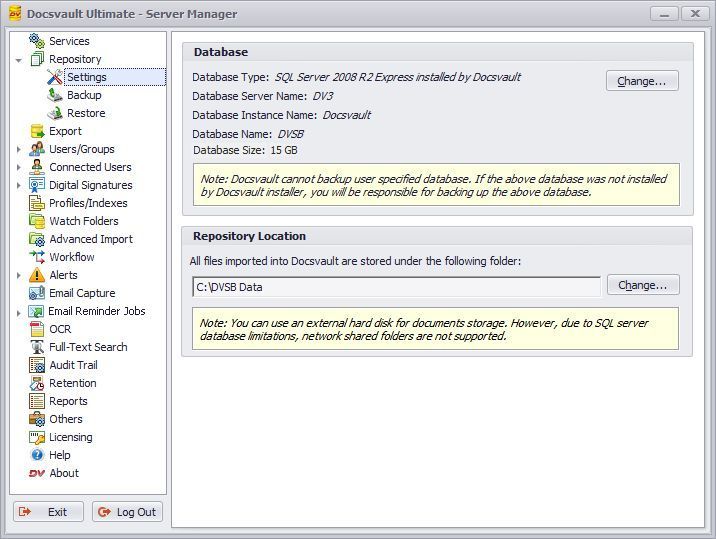Click the Advanced Import icon
The height and width of the screenshot is (539, 716).
point(37,239)
